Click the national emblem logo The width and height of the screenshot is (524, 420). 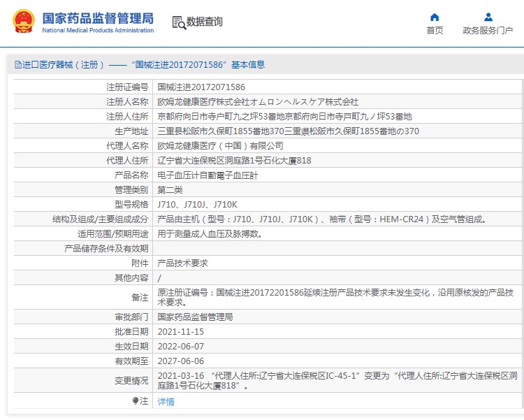(23, 22)
